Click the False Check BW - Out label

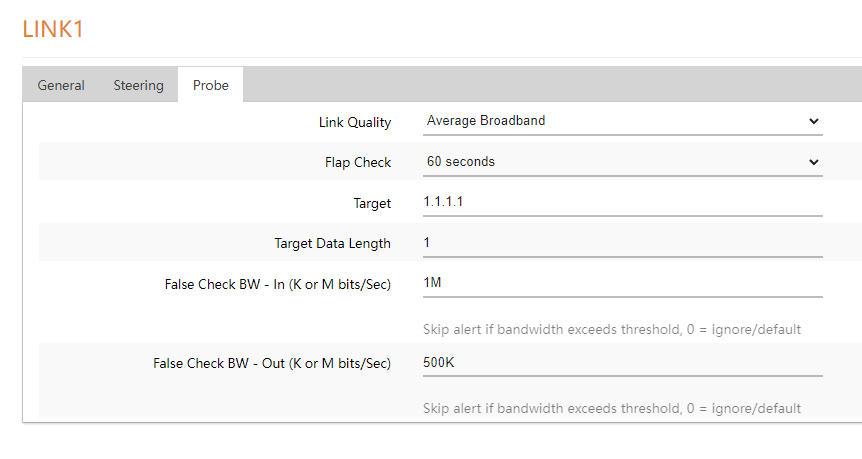[272, 363]
